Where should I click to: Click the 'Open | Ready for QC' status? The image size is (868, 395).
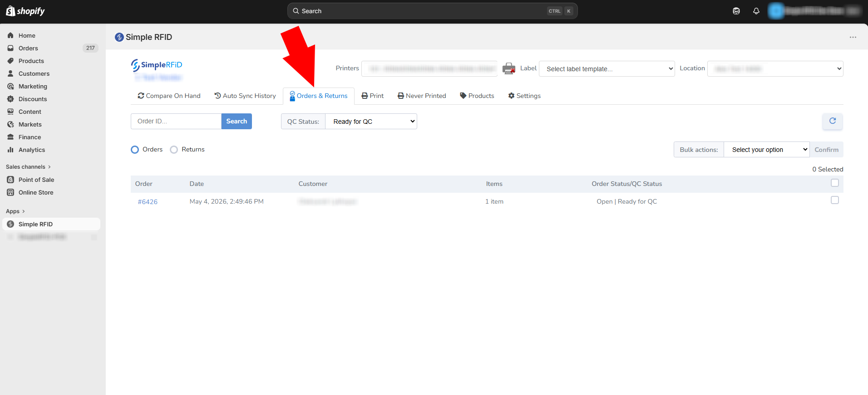[x=626, y=201]
